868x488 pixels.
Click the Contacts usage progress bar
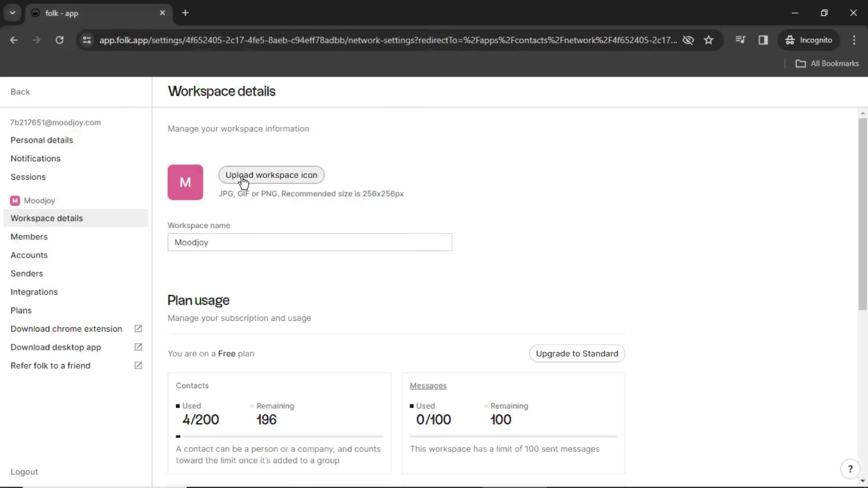279,436
